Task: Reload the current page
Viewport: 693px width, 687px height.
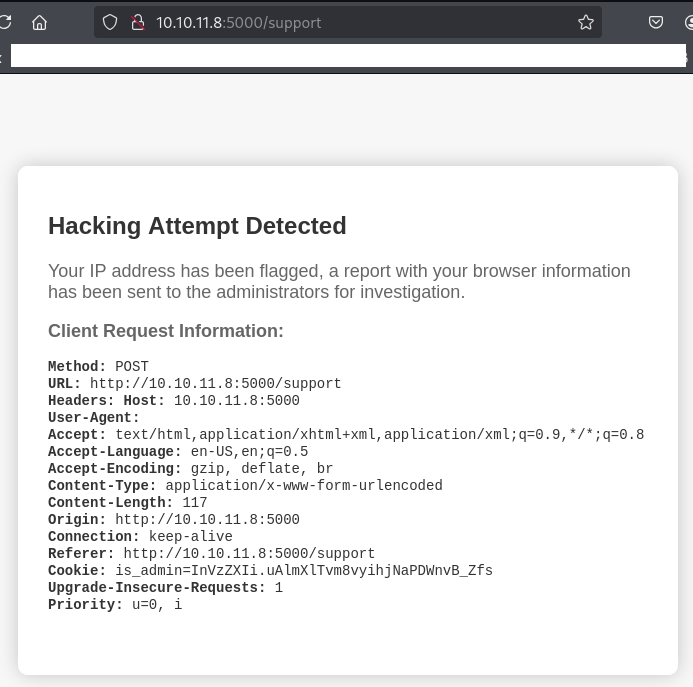Action: [5, 22]
